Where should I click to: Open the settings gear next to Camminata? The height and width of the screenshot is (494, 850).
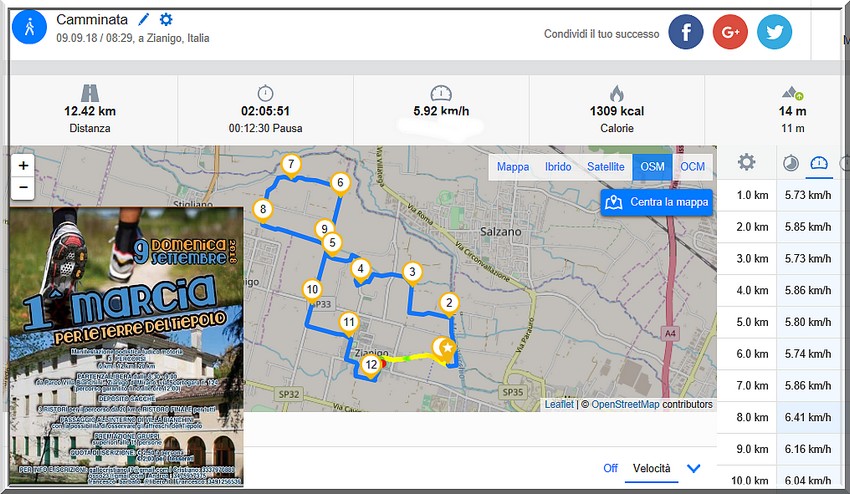[166, 20]
